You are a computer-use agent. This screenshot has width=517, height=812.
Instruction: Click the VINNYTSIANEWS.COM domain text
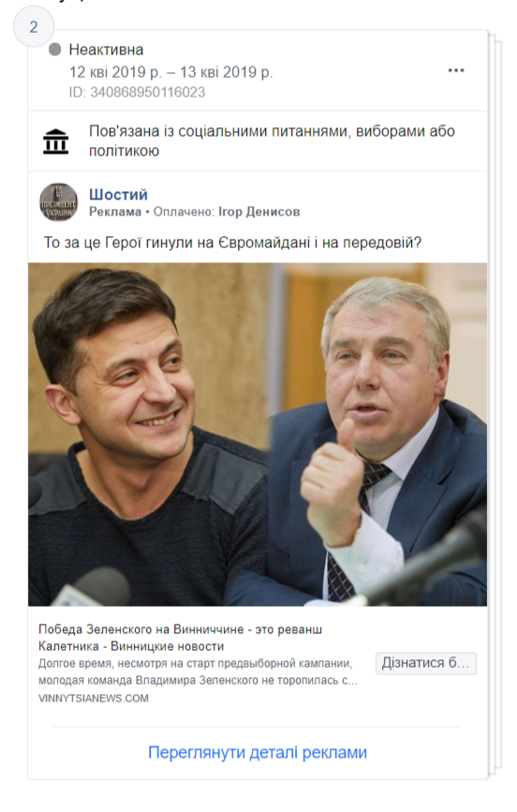pos(94,699)
